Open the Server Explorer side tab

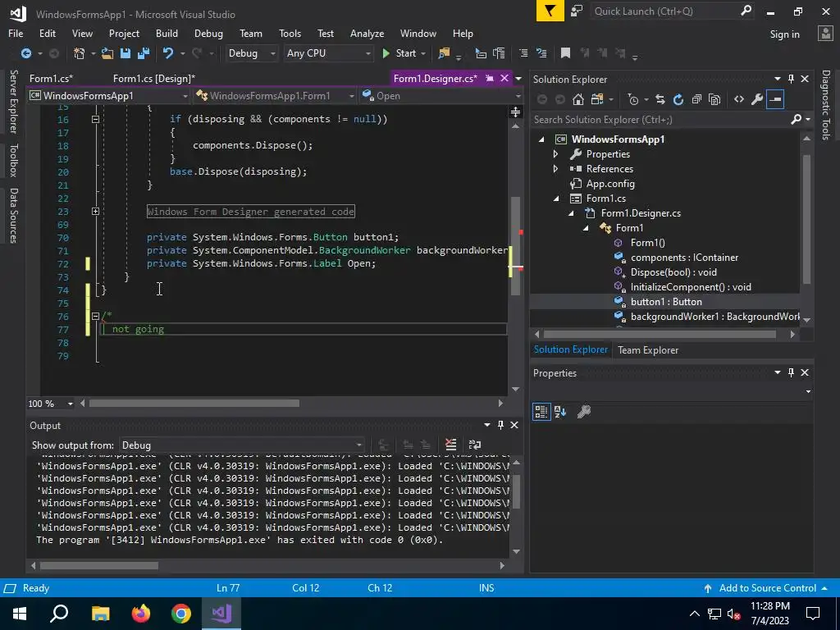14,101
